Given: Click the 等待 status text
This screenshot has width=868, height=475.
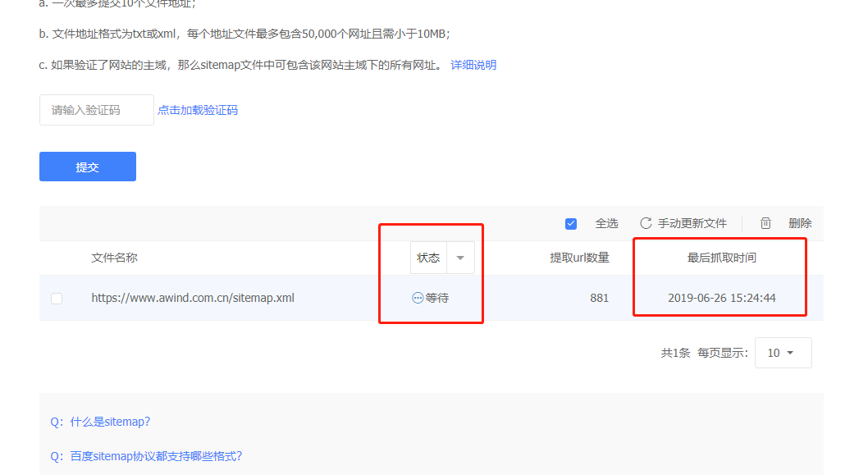Looking at the screenshot, I should click(436, 298).
